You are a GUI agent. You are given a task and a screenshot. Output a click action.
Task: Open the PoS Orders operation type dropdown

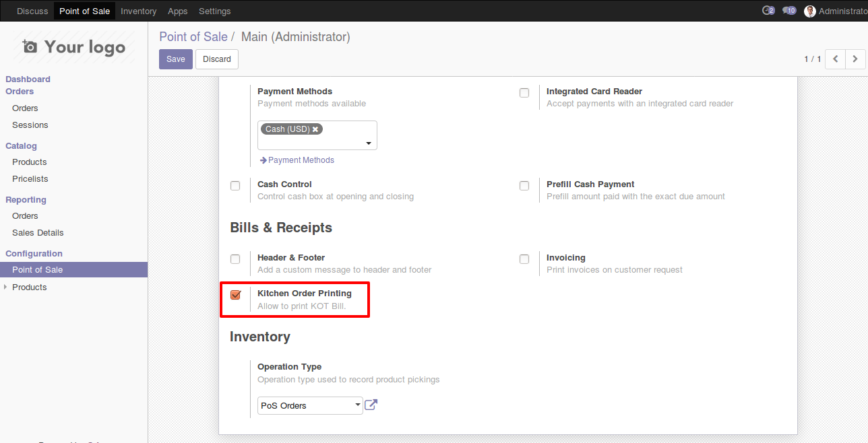(x=310, y=405)
